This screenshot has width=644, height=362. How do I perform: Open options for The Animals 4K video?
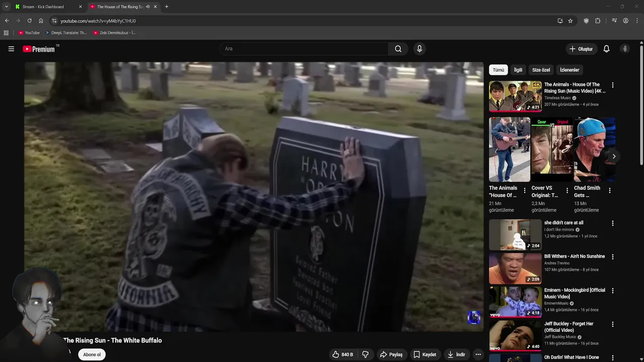click(x=612, y=85)
